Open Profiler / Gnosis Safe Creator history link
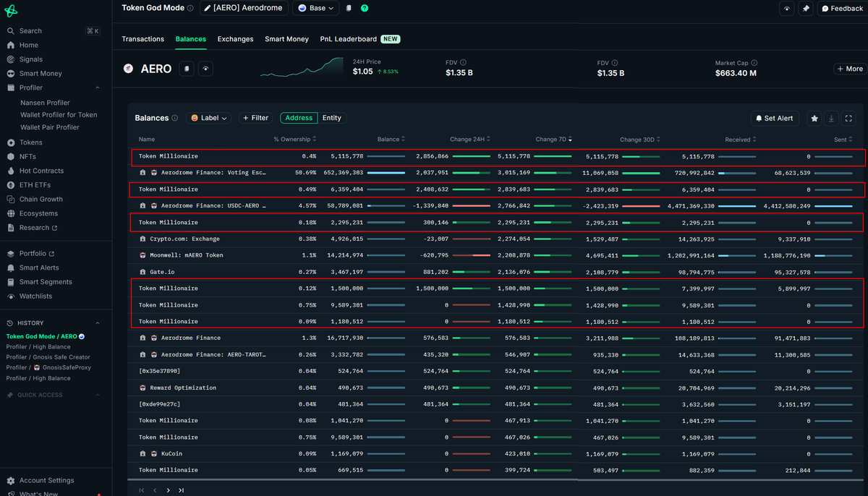Viewport: 868px width, 496px height. click(48, 357)
